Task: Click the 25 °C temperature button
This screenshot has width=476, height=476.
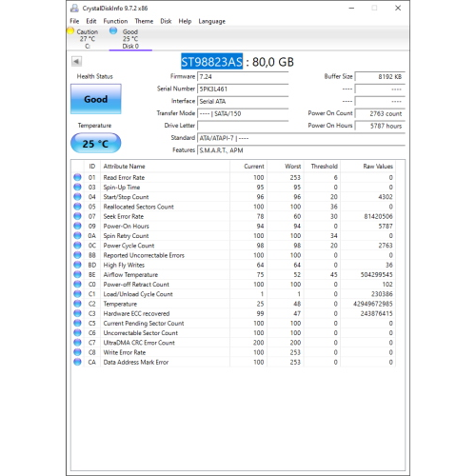Action: pos(96,143)
